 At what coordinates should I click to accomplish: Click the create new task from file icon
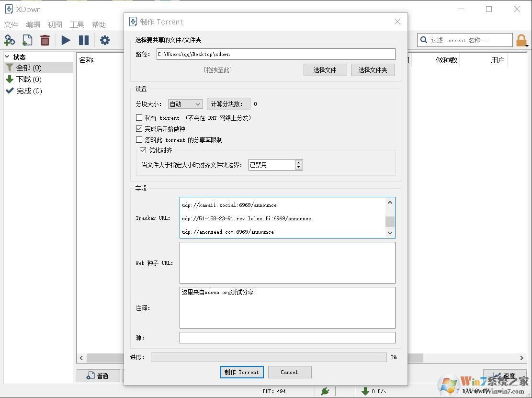click(27, 40)
